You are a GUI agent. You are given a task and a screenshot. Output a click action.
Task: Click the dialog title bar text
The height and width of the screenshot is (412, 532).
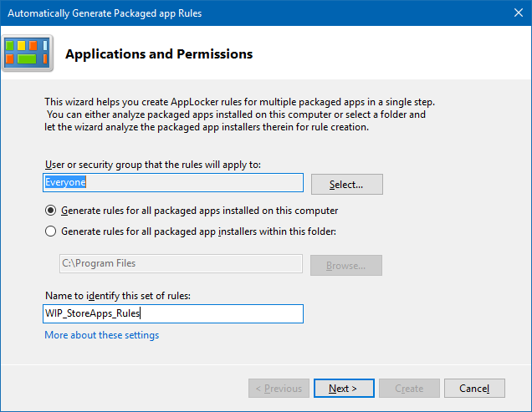[x=105, y=13]
